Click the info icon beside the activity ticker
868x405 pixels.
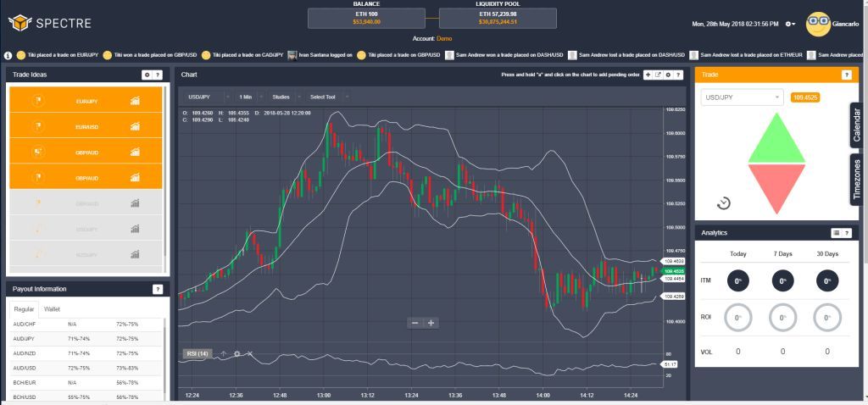[8, 55]
